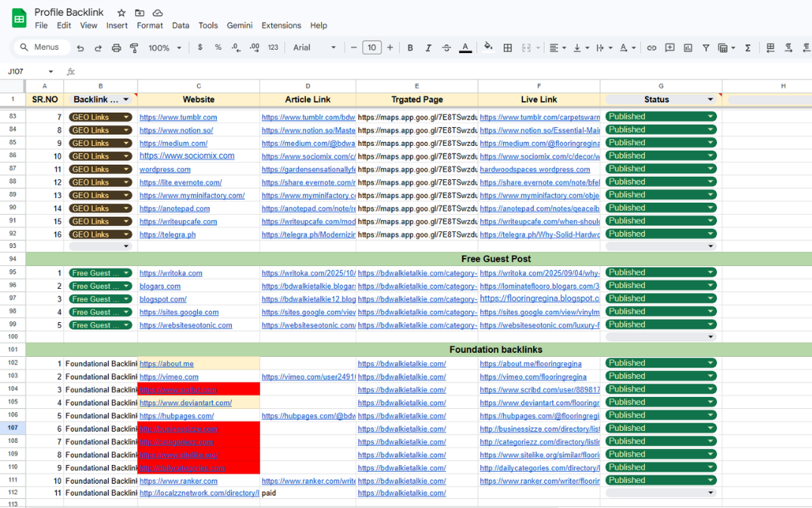812x508 pixels.
Task: Toggle Bold formatting
Action: pos(410,48)
